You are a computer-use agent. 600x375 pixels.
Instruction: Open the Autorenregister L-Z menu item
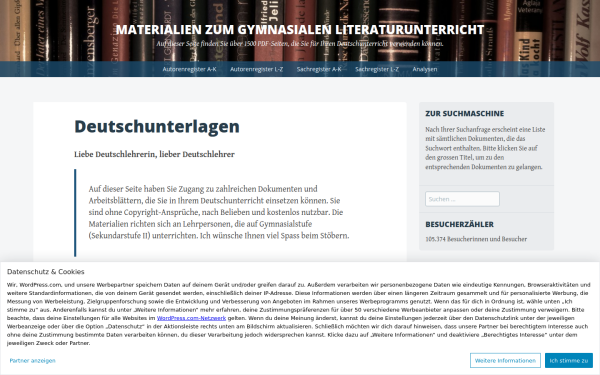coord(256,69)
